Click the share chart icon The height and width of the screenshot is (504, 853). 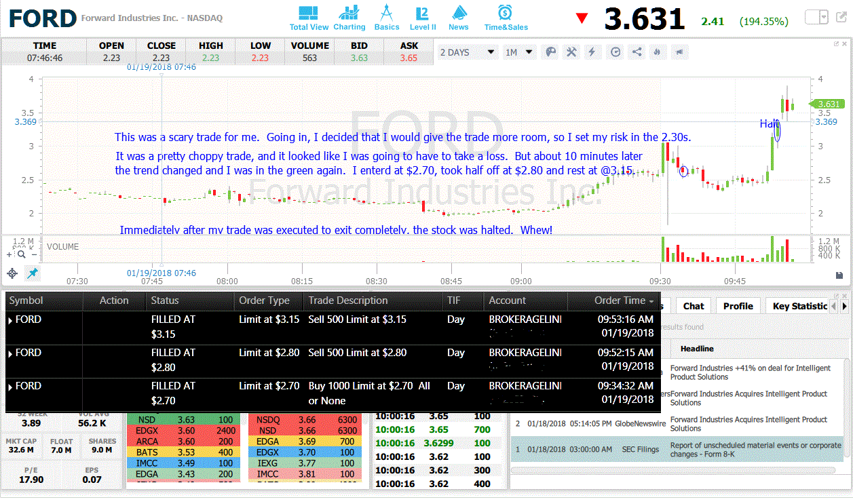637,52
